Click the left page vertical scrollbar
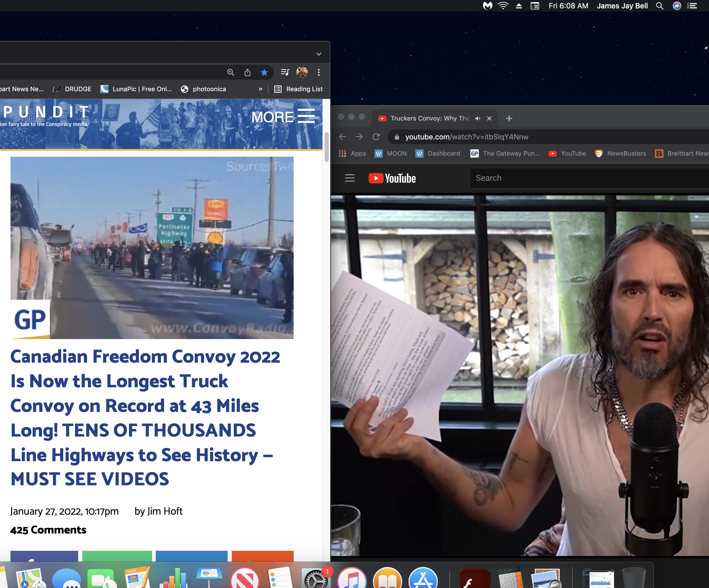Image resolution: width=709 pixels, height=588 pixels. tap(326, 147)
